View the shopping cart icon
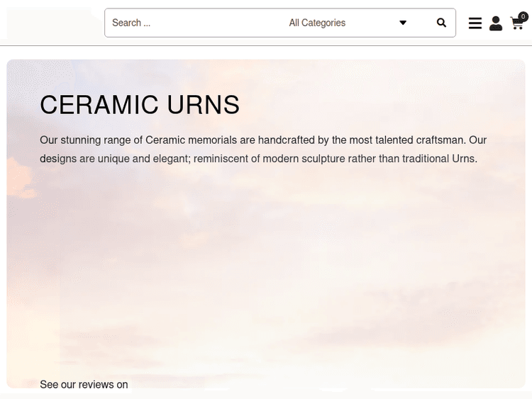 click(x=516, y=25)
